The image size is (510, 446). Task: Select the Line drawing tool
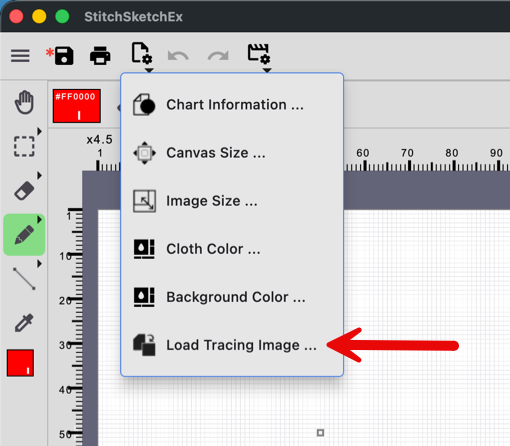tap(24, 279)
